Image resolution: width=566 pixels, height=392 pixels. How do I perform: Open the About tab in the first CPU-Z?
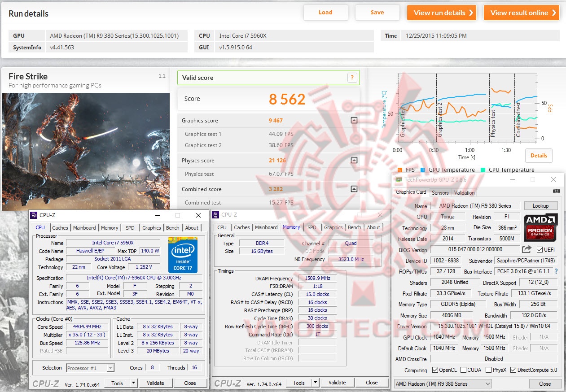coord(192,228)
